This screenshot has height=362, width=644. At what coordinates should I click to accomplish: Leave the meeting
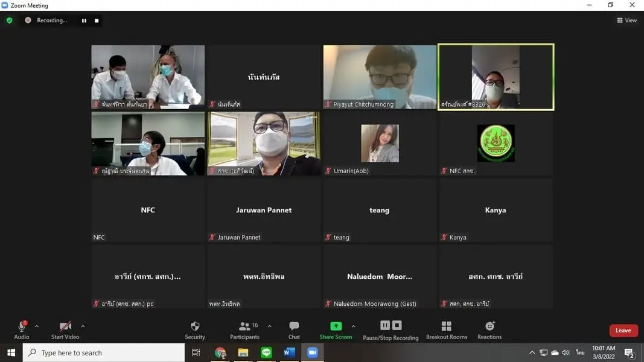623,331
